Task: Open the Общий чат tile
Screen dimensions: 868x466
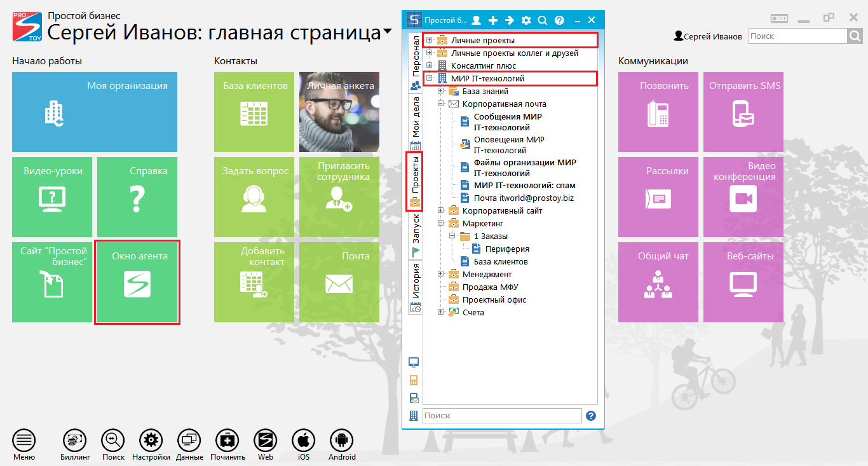Action: click(x=658, y=282)
